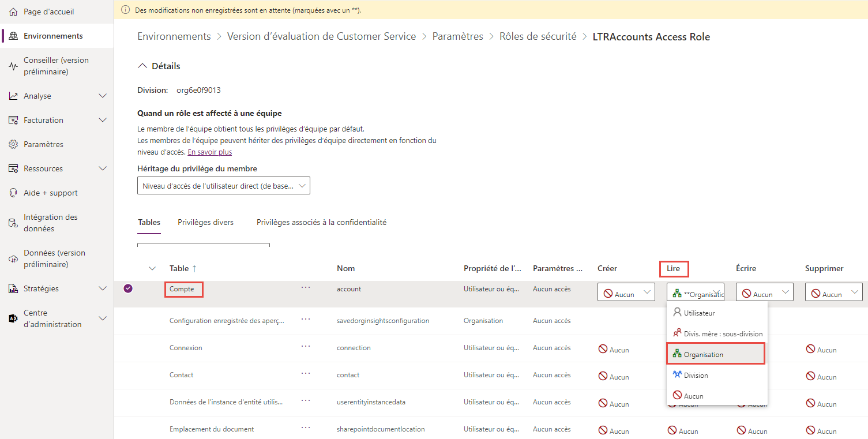Navigate to Rôles de sécurité breadcrumb
The height and width of the screenshot is (439, 868).
[538, 36]
